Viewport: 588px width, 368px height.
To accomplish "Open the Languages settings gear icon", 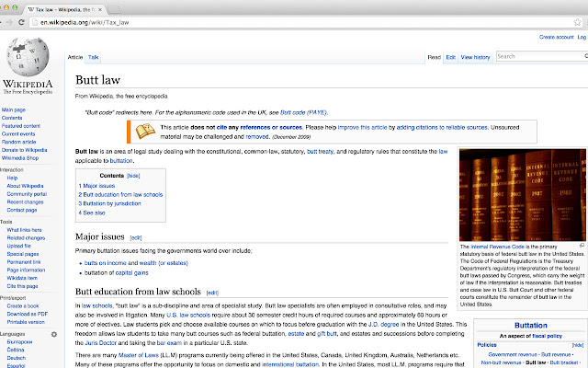I will coord(54,334).
